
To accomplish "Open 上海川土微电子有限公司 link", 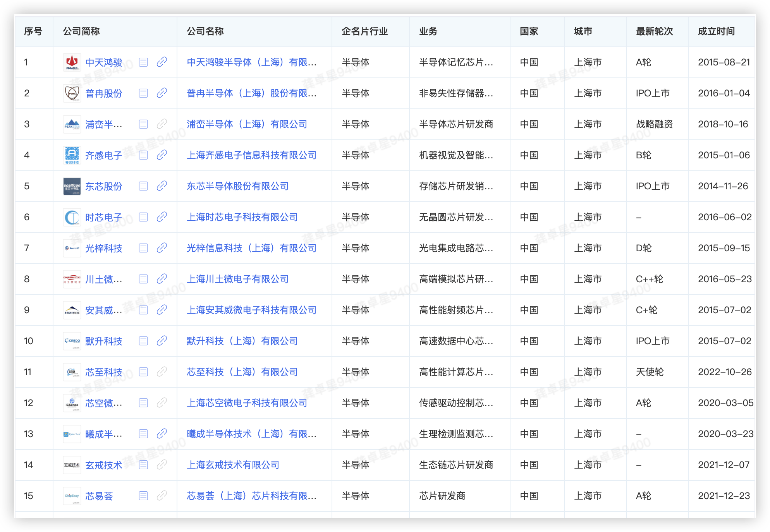I will 238,279.
